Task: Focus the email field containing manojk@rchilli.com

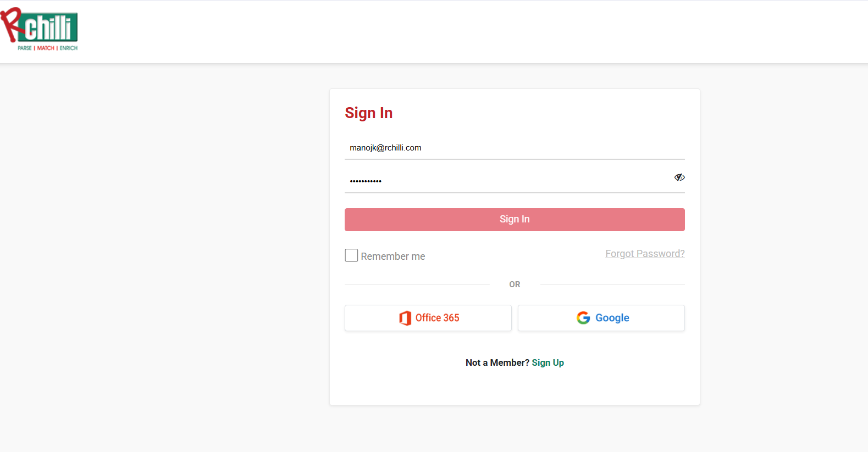Action: 515,148
